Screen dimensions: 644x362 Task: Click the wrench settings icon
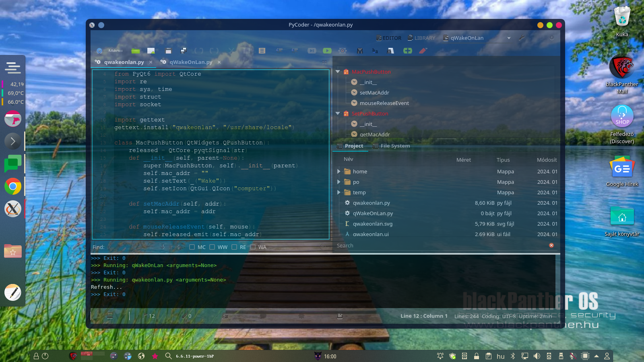[522, 38]
